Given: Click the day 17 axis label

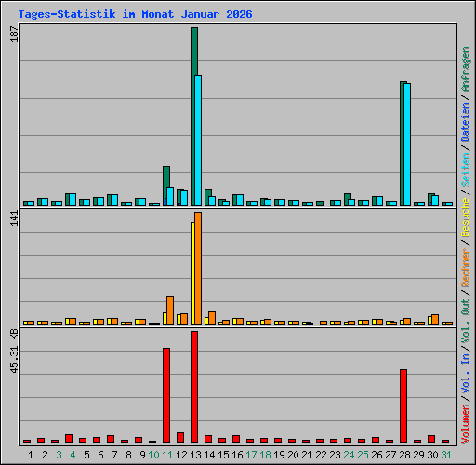Looking at the screenshot, I should coord(251,455).
